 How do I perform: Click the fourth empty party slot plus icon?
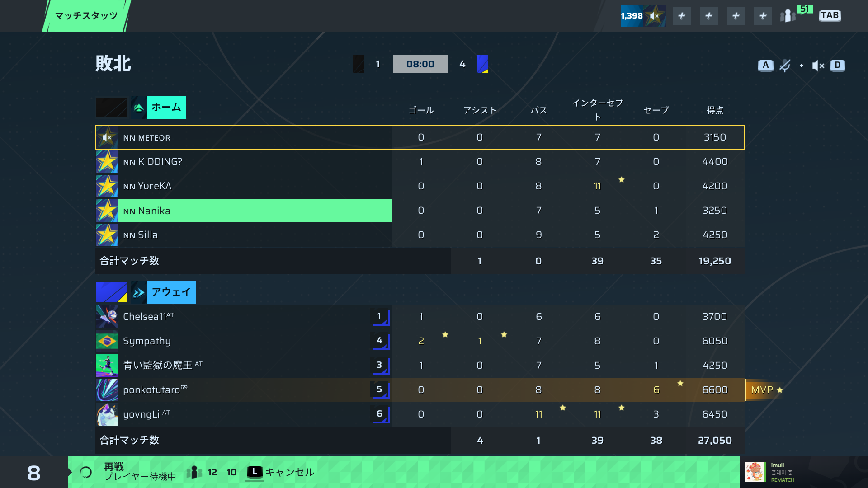763,16
